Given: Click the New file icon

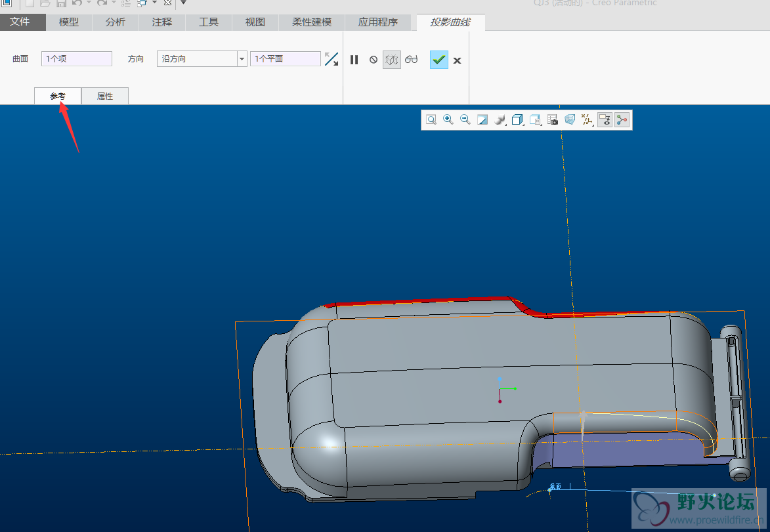Looking at the screenshot, I should click(30, 3).
